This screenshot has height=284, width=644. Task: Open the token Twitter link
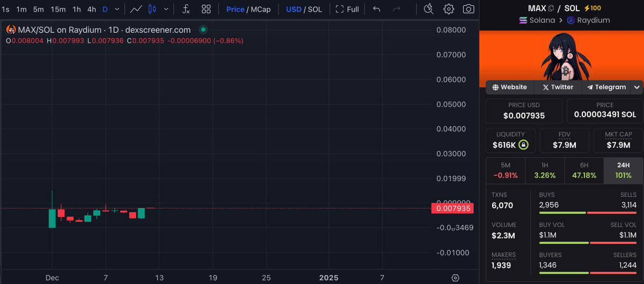(x=558, y=87)
